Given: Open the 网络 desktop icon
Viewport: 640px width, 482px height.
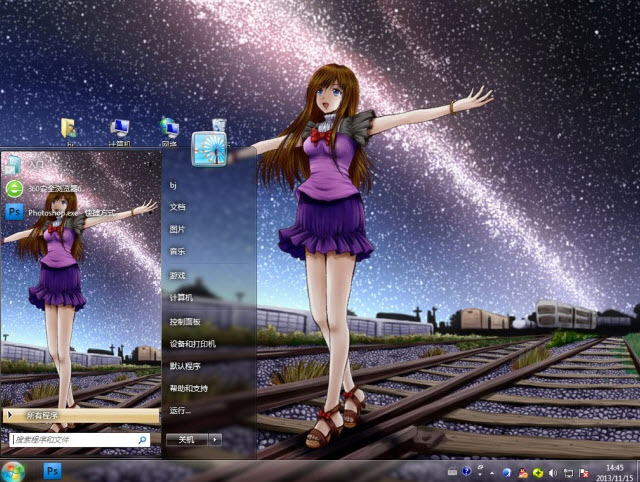Looking at the screenshot, I should pyautogui.click(x=169, y=130).
